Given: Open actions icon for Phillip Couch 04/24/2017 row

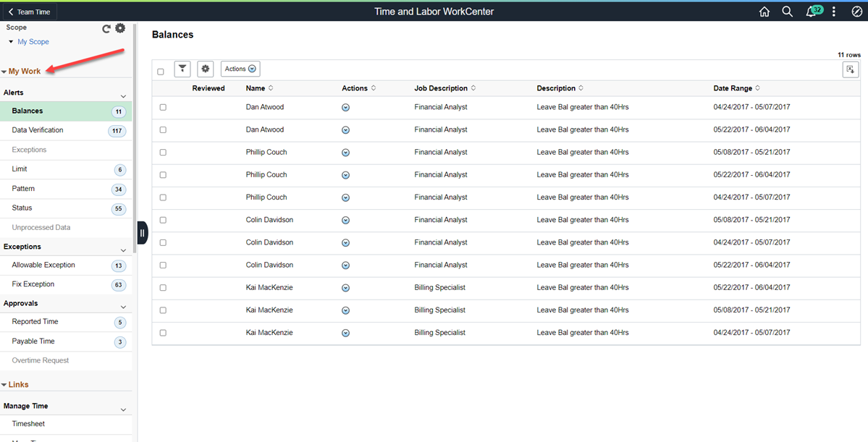Looking at the screenshot, I should pyautogui.click(x=345, y=197).
